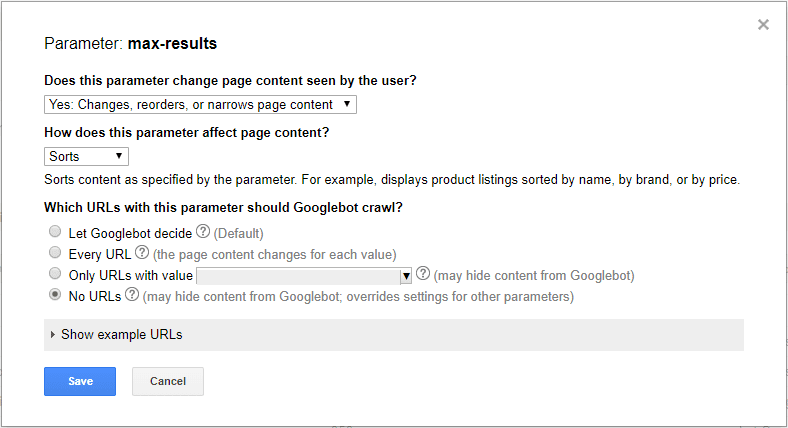Open the Sorts effect dropdown
788x428 pixels.
click(87, 156)
